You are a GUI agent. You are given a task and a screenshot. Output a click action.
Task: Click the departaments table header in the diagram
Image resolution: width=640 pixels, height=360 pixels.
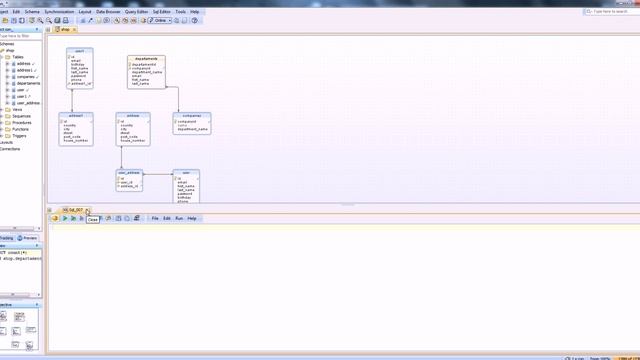146,59
